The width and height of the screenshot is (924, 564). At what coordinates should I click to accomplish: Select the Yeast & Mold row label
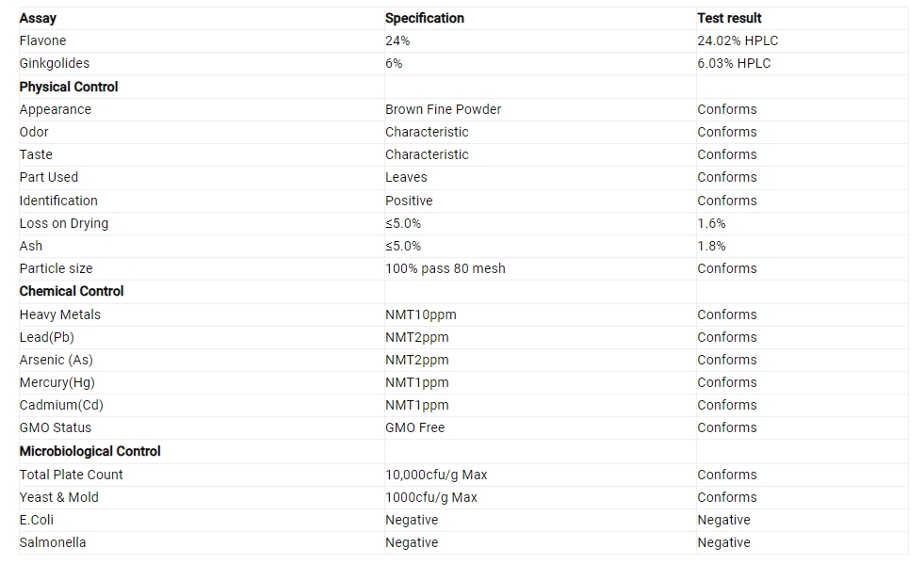pos(59,497)
